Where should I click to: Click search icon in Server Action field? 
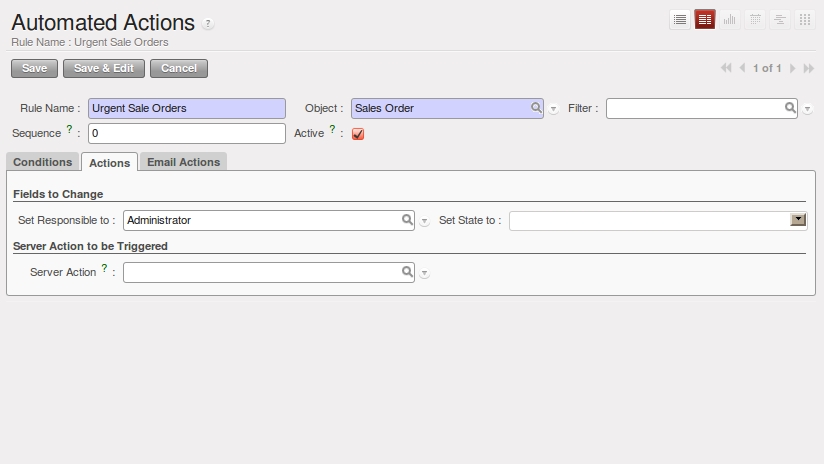coord(406,271)
